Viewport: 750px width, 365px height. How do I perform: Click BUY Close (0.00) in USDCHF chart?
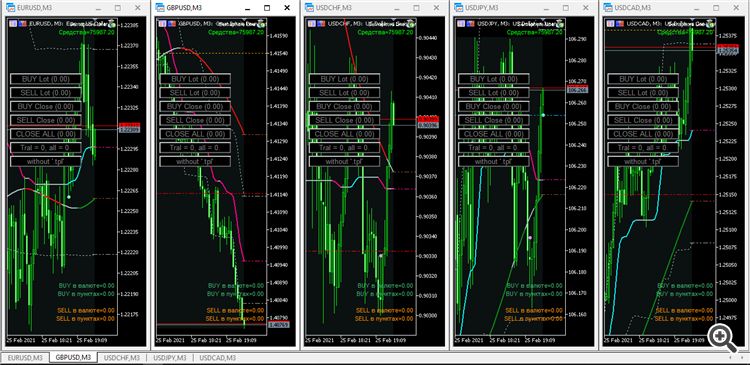(x=344, y=106)
